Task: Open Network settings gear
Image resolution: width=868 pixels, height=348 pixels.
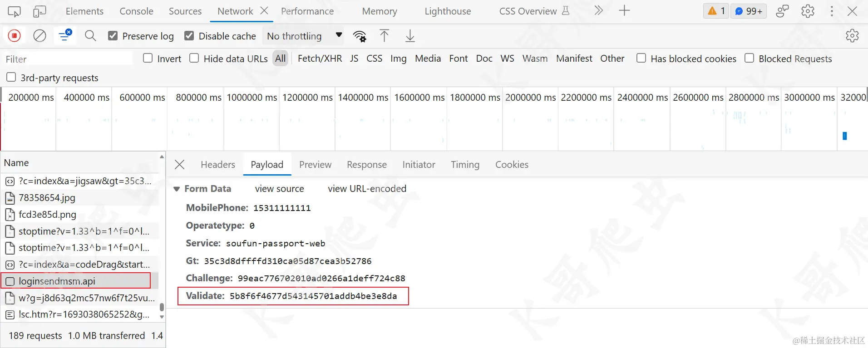Action: click(x=852, y=35)
